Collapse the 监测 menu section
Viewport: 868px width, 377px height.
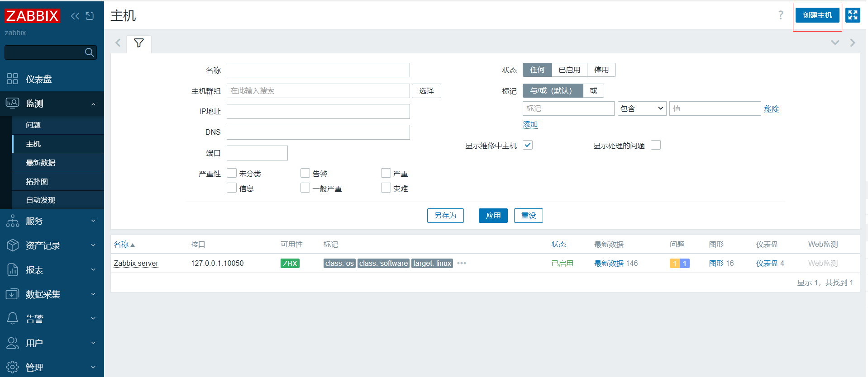tap(93, 104)
